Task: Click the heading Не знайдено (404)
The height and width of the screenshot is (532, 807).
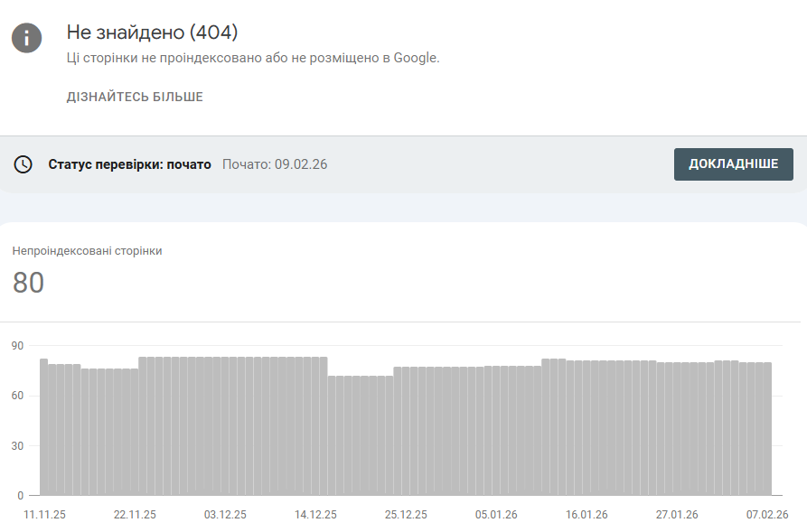Action: (x=152, y=33)
